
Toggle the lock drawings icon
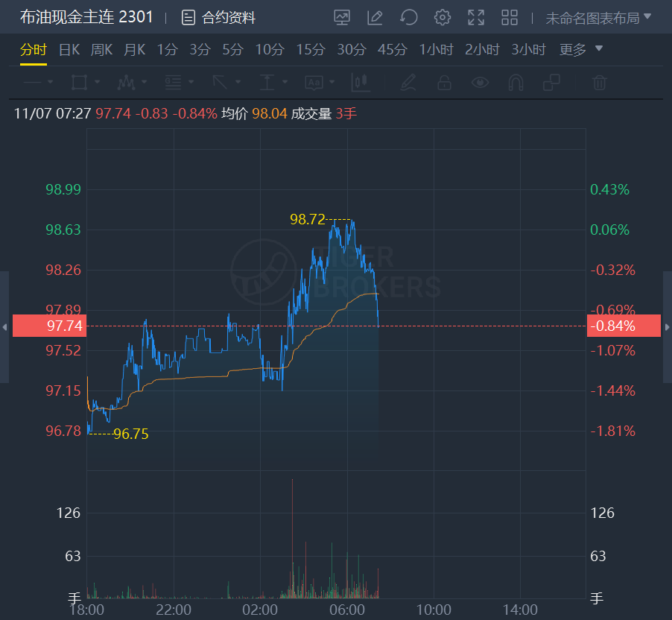click(444, 82)
